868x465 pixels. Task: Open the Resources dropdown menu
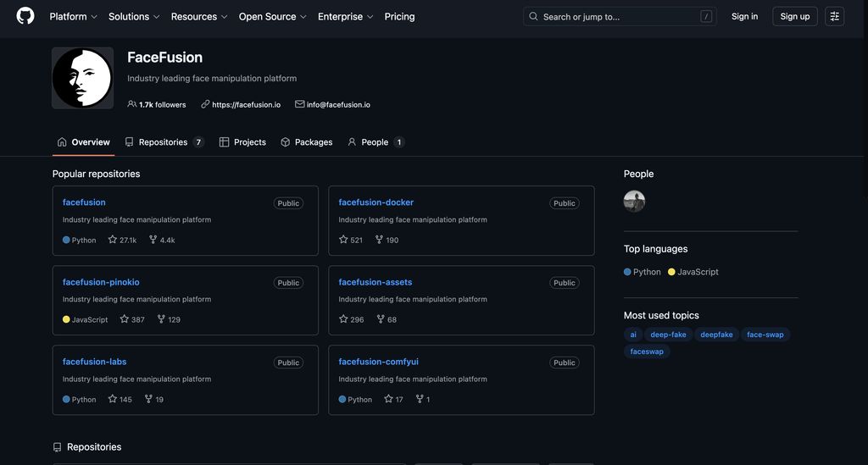point(199,17)
